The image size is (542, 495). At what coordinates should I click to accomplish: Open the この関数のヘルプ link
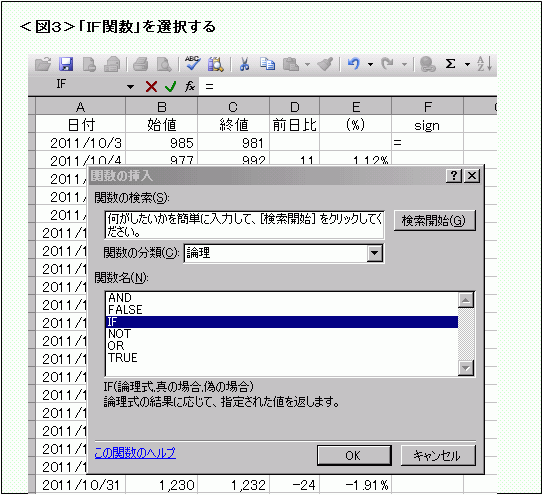135,453
